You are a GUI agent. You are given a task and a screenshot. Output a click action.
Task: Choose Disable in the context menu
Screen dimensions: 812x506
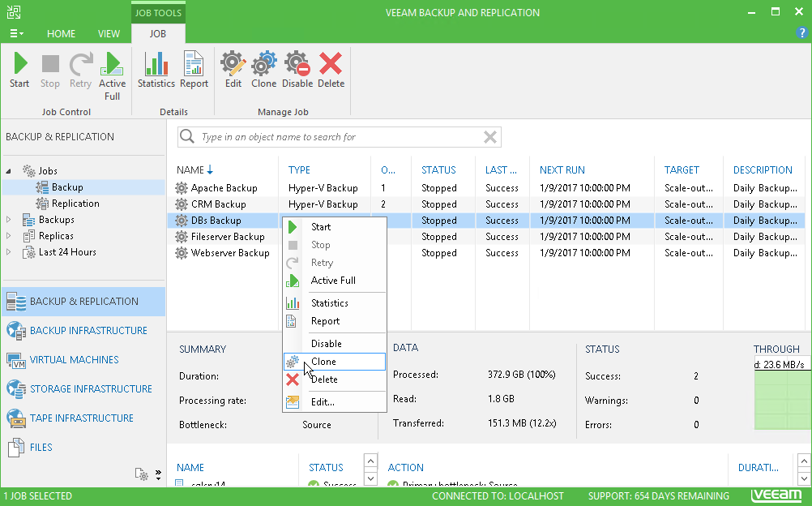pos(335,344)
